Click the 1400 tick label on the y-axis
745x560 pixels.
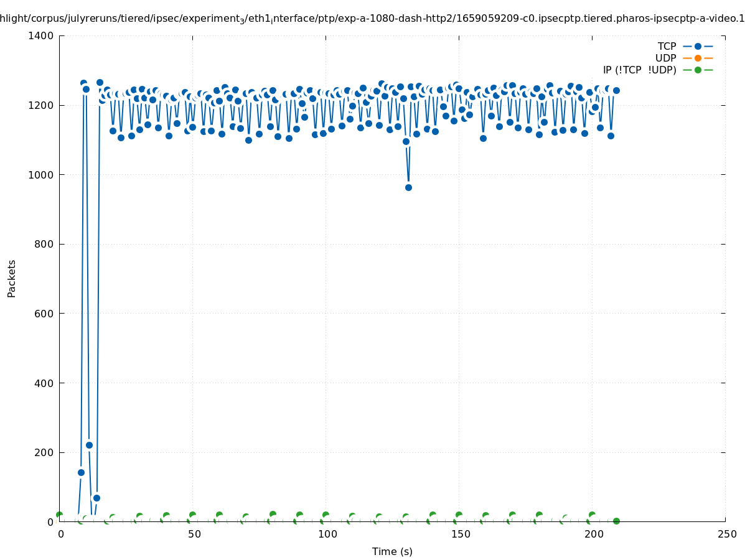coord(41,36)
